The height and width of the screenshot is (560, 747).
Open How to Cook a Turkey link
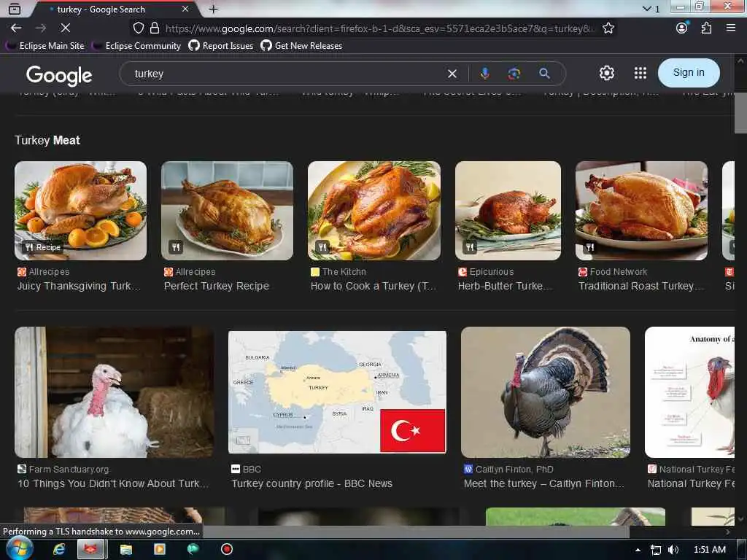[x=373, y=286]
